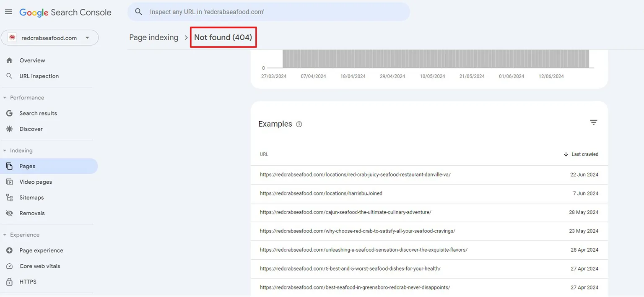Open the navigation hamburger menu

pyautogui.click(x=8, y=11)
